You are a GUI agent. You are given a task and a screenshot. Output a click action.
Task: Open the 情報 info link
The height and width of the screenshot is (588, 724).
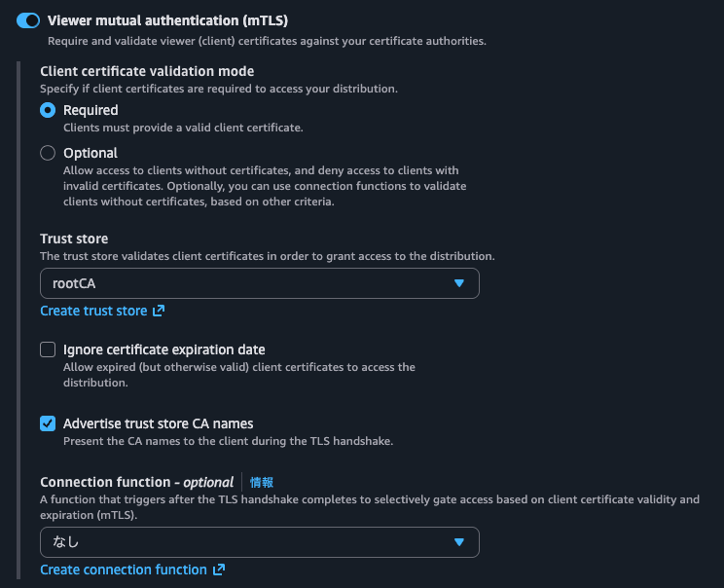262,482
